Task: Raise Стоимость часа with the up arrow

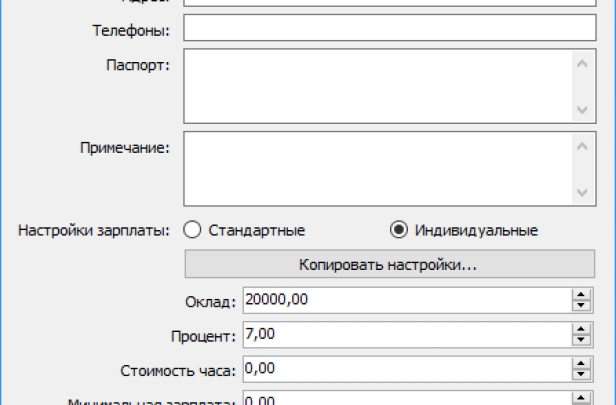Action: point(580,365)
